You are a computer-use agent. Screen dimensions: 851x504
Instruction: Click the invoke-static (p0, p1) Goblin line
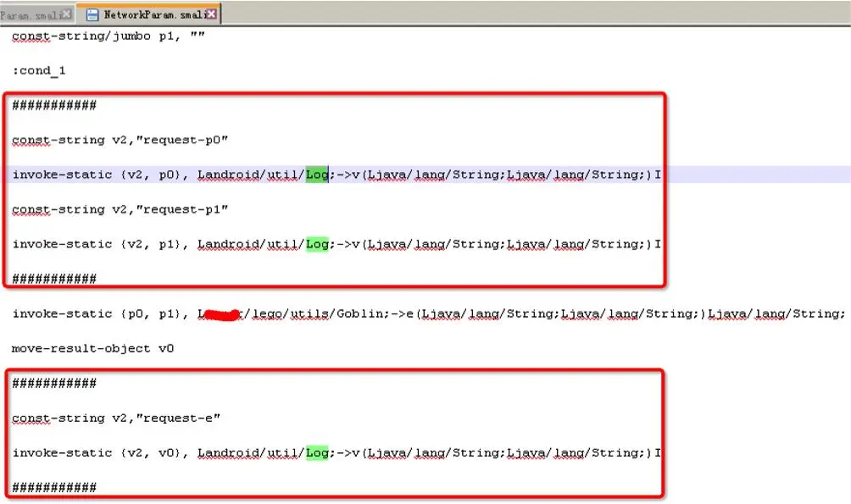pos(429,313)
